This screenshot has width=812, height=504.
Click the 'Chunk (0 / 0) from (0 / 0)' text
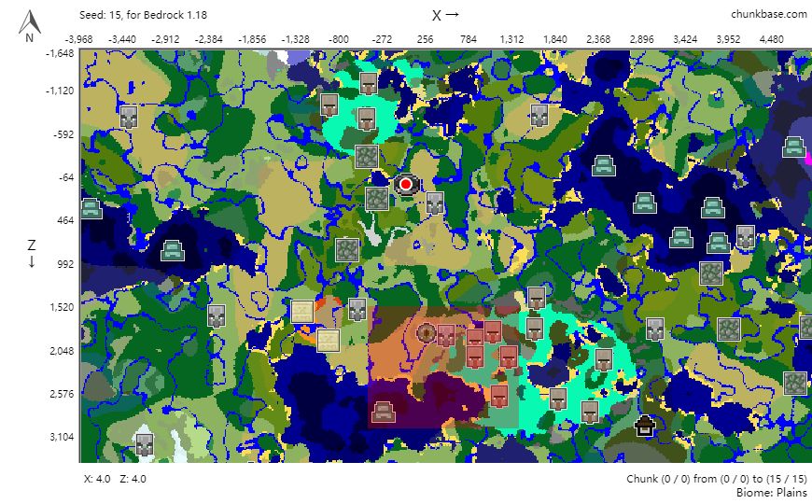(x=688, y=479)
